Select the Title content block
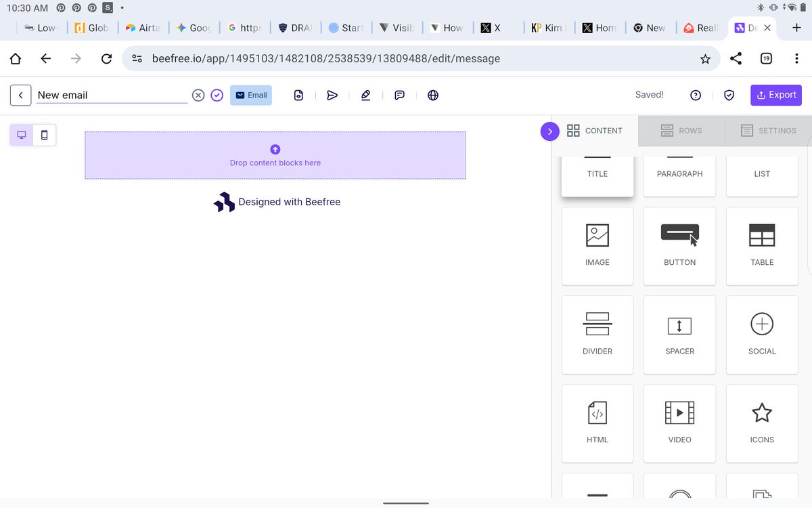812x508 pixels. point(597,176)
